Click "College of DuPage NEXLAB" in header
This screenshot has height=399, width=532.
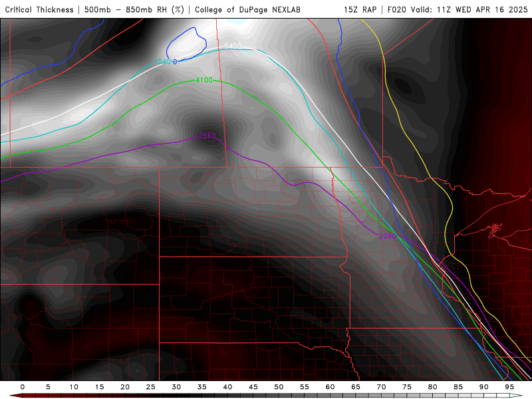pyautogui.click(x=247, y=9)
